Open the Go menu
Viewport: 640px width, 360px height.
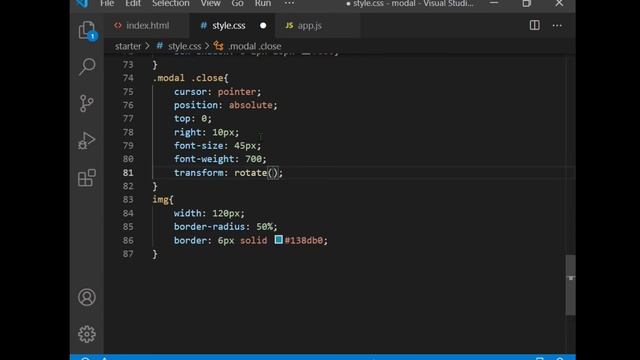coord(238,3)
